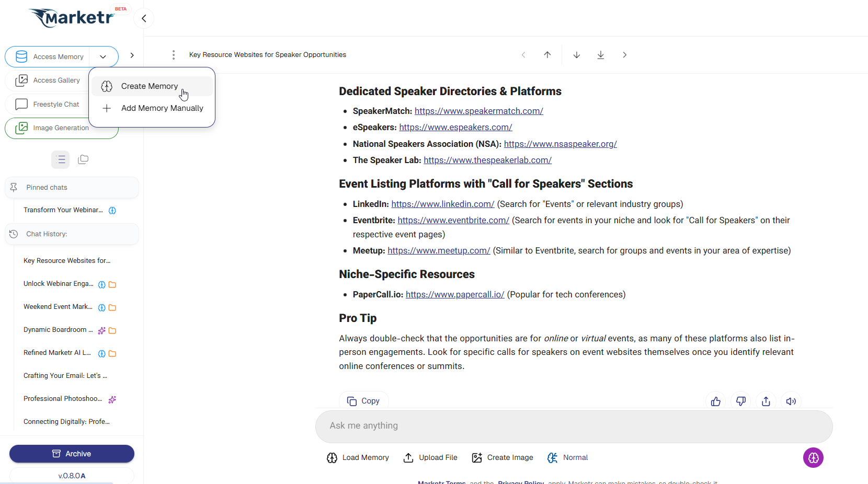Viewport: 868px width, 484px height.
Task: Open the Access Memory dropdown arrow
Action: [103, 56]
